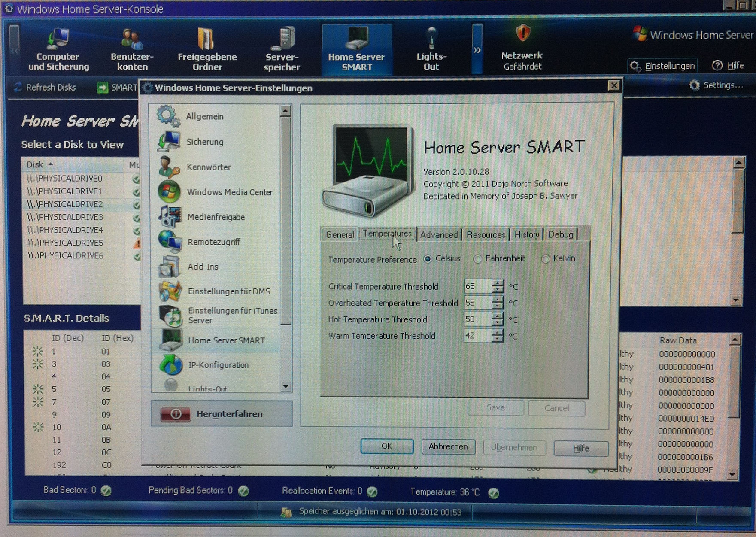Viewport: 756px width, 537px height.
Task: Switch to the Advanced tab
Action: (439, 235)
